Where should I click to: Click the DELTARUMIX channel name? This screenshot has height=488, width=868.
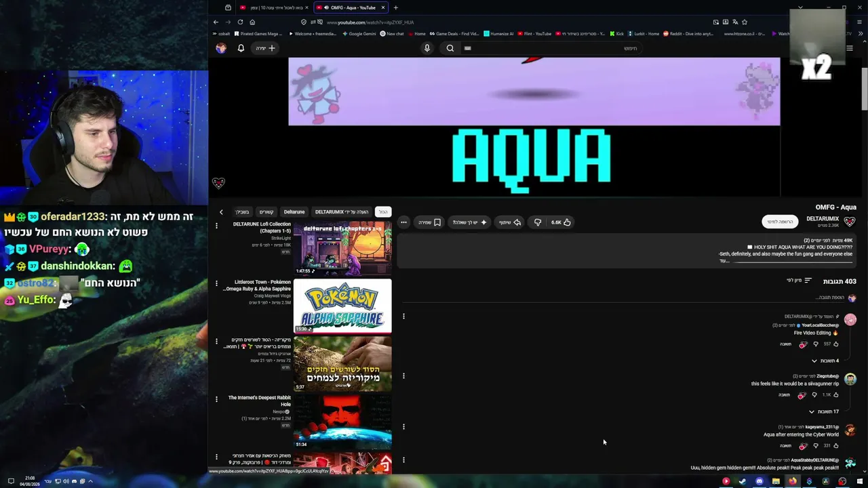click(x=823, y=219)
